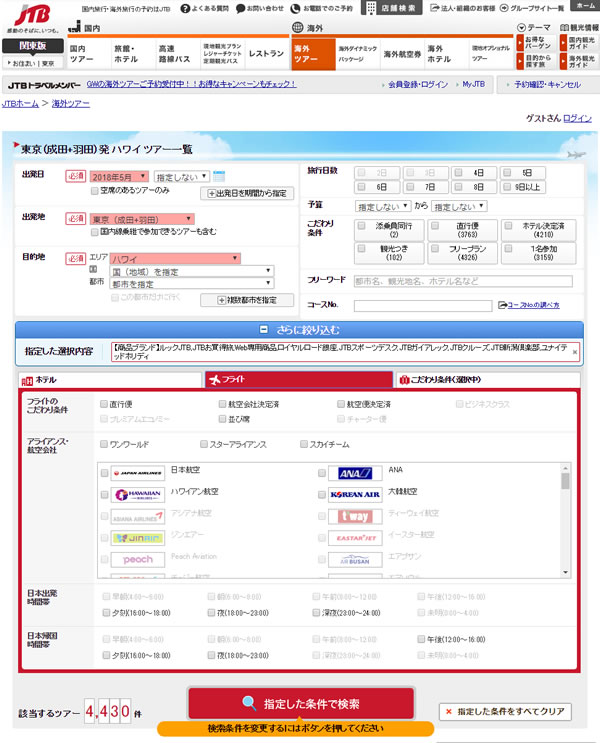Click the airline list scrollbar down arrow
The width and height of the screenshot is (600, 743).
point(565,572)
